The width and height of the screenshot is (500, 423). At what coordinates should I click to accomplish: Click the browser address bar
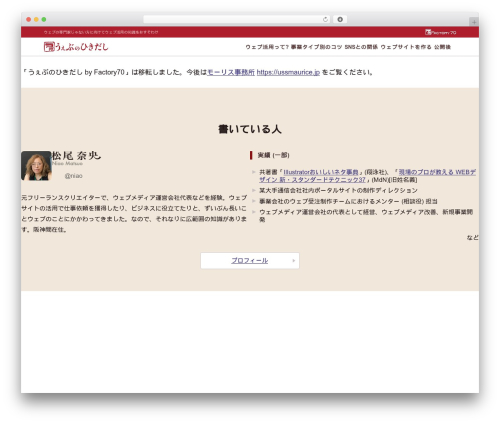pos(236,19)
